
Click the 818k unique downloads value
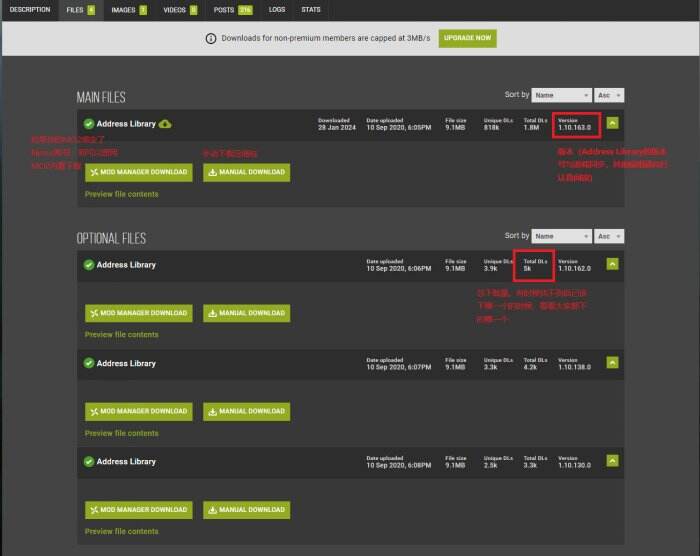coord(492,128)
